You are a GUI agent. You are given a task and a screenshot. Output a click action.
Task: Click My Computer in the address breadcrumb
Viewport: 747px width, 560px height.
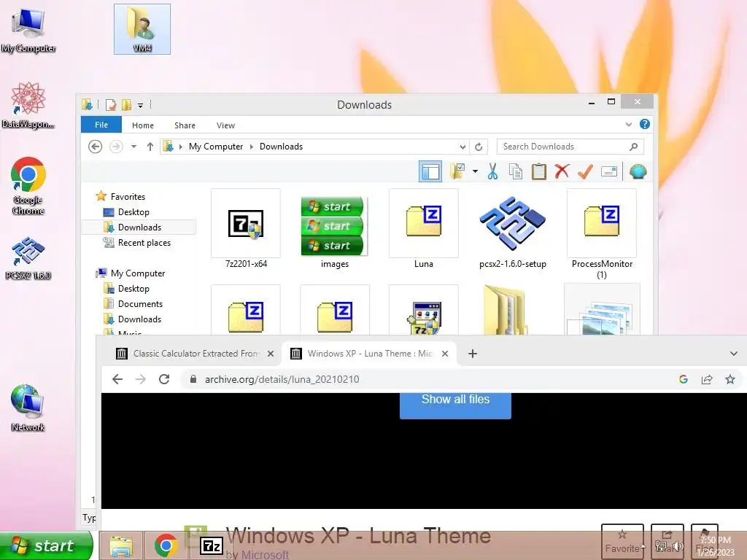[x=216, y=147]
